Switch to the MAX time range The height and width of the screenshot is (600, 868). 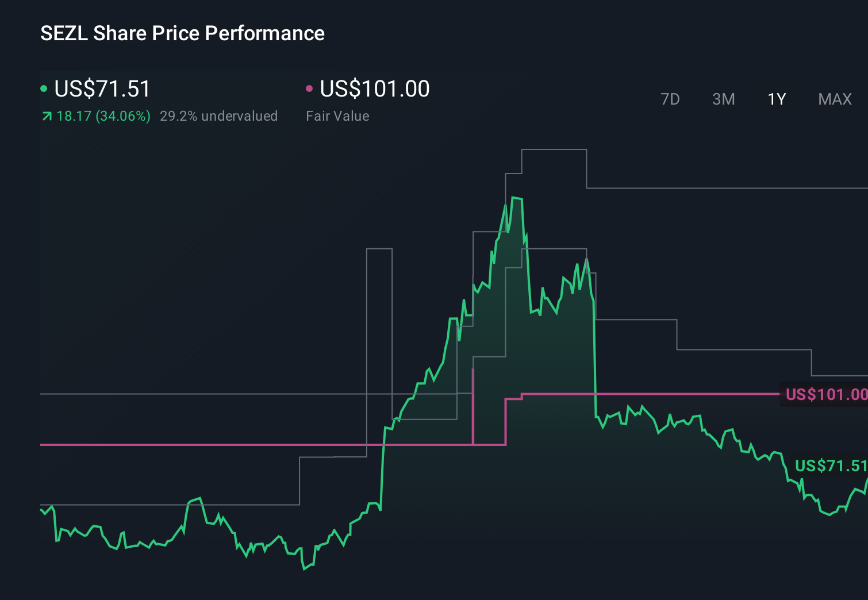[x=834, y=99]
